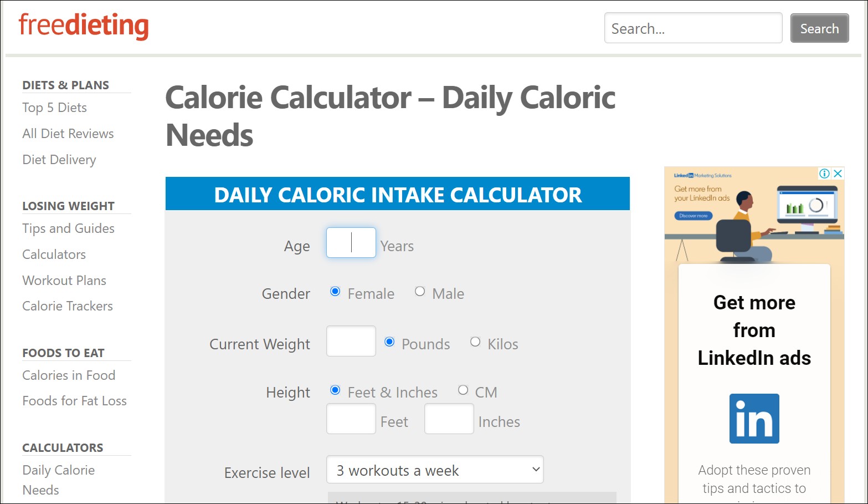Open the Top 5 Diets link
The width and height of the screenshot is (868, 504).
[x=55, y=108]
